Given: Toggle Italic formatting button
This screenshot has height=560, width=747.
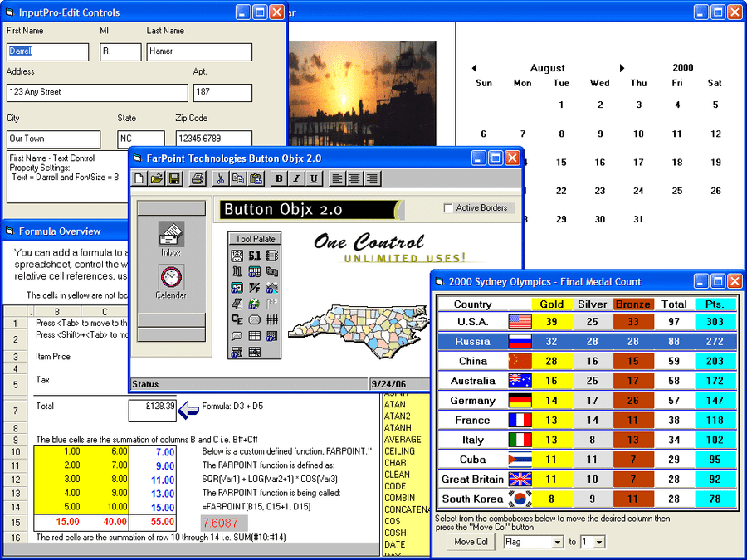Looking at the screenshot, I should pyautogui.click(x=296, y=178).
